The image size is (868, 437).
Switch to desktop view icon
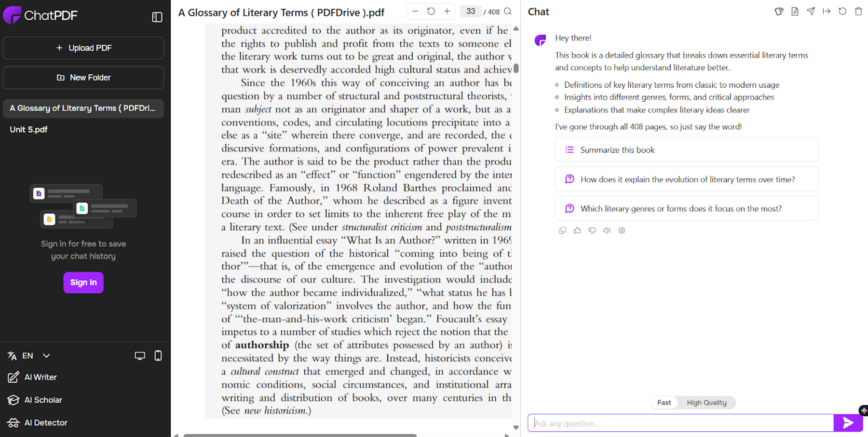tap(140, 356)
